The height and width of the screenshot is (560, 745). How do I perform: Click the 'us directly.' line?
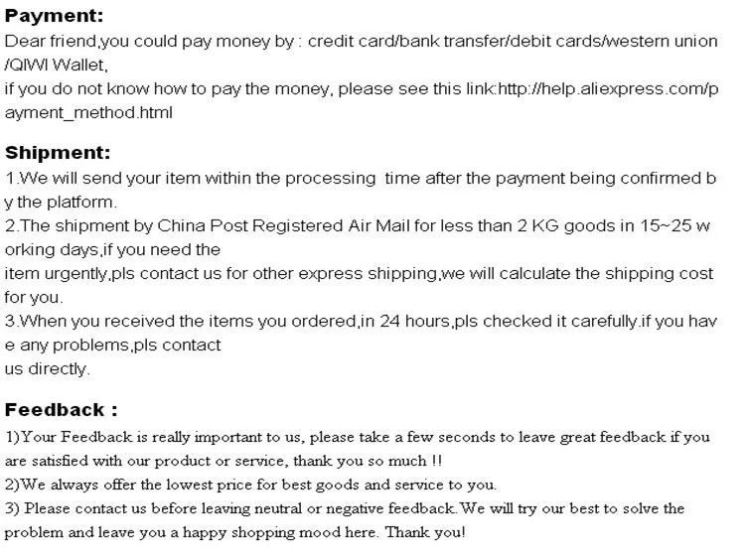47,369
